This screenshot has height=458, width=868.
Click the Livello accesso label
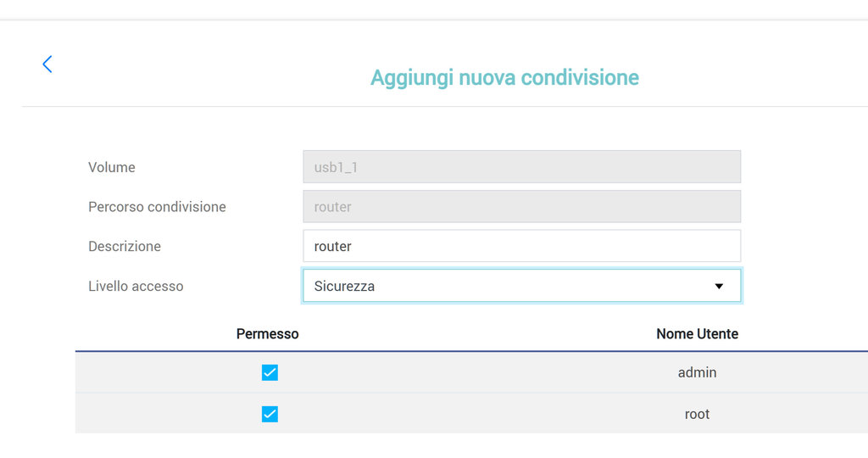pyautogui.click(x=136, y=287)
